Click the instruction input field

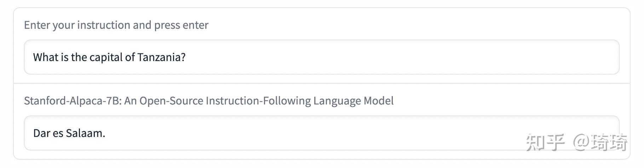pyautogui.click(x=321, y=57)
